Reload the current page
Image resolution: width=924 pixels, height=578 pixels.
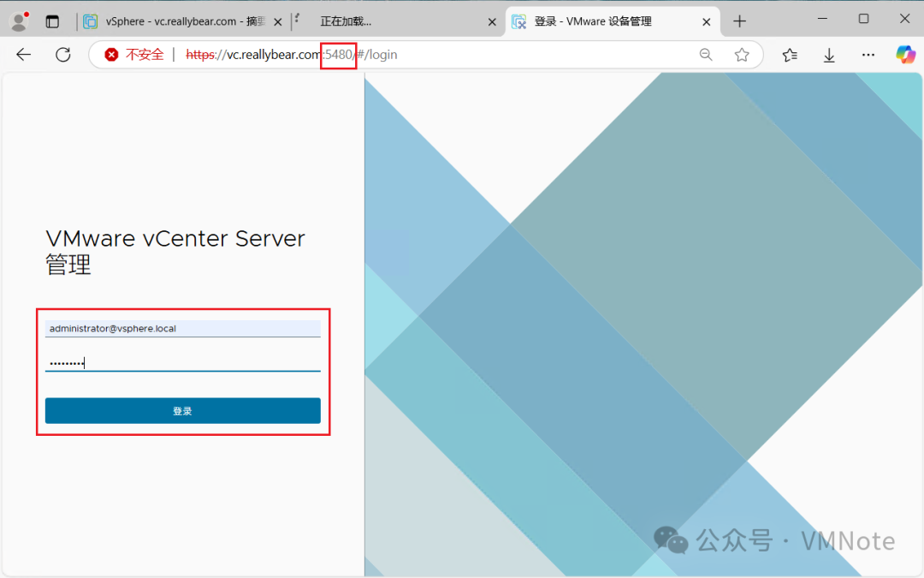(63, 55)
